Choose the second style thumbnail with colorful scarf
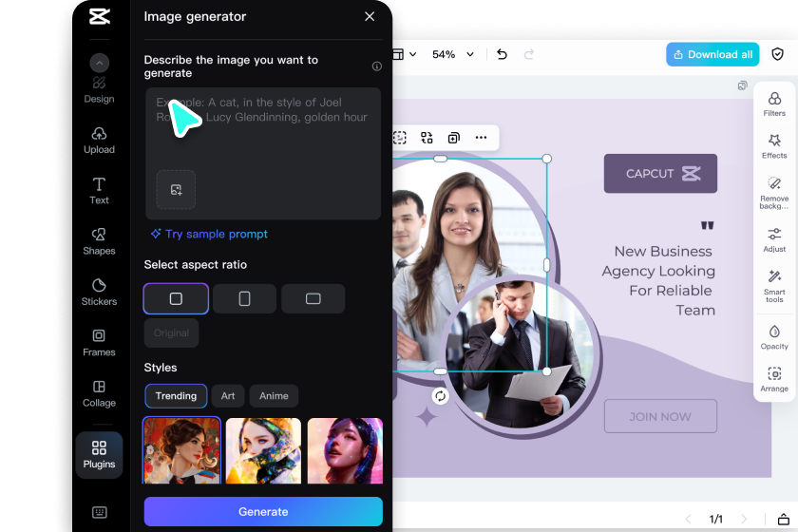The image size is (798, 532). click(x=263, y=450)
